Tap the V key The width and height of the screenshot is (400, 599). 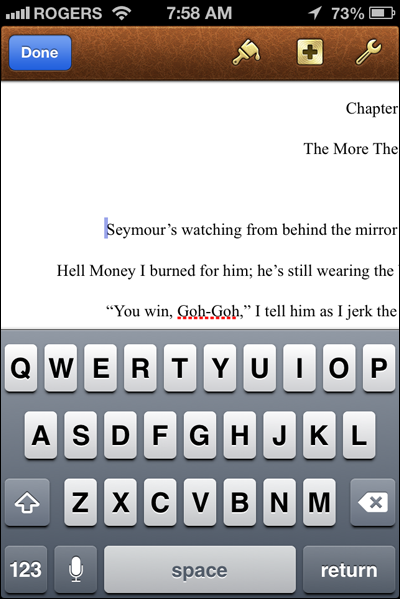pyautogui.click(x=200, y=502)
